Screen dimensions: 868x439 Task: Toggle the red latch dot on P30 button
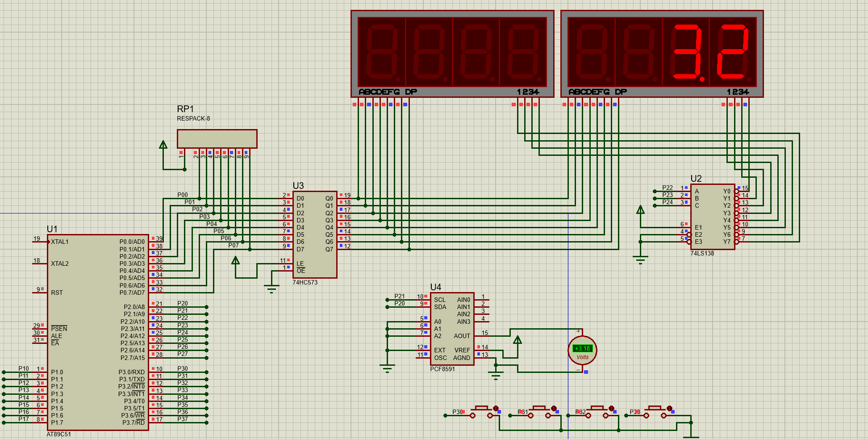[x=496, y=408]
